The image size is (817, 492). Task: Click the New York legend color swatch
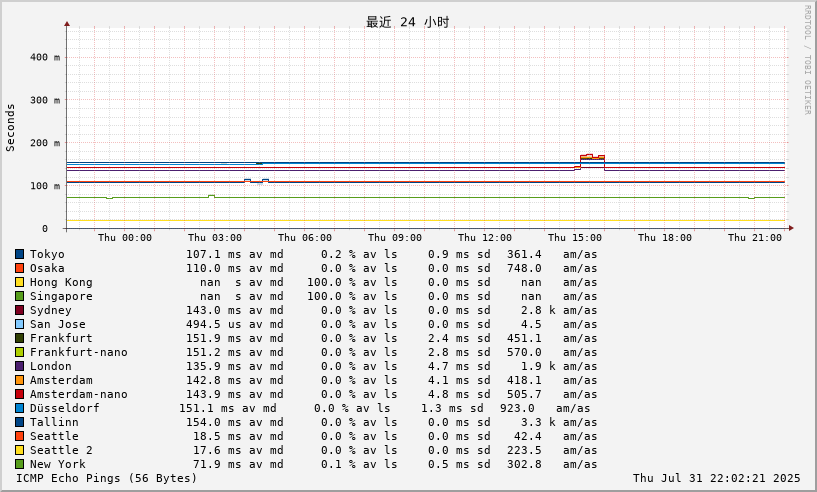point(19,465)
